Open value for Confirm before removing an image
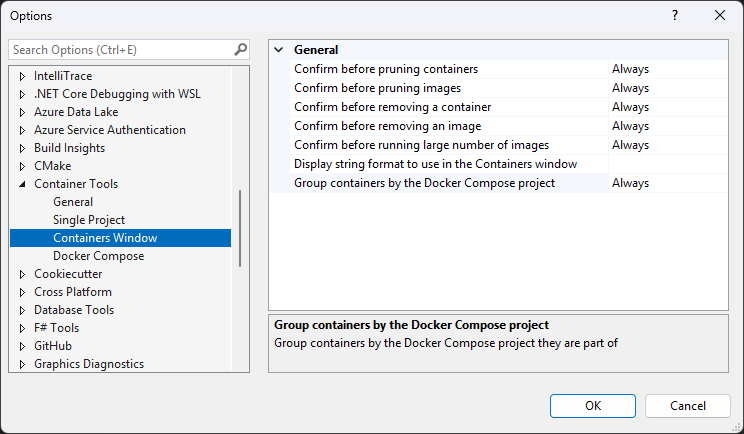Image resolution: width=744 pixels, height=434 pixels. (668, 126)
